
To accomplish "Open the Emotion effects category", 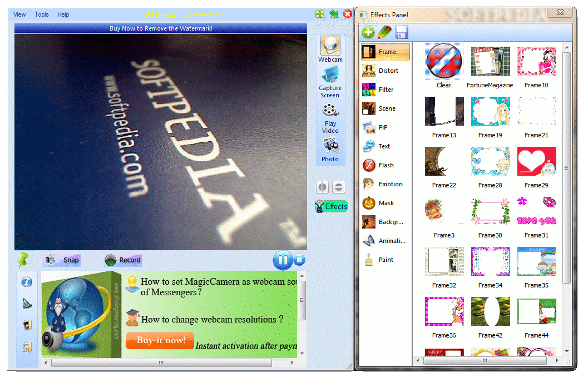I will click(386, 184).
